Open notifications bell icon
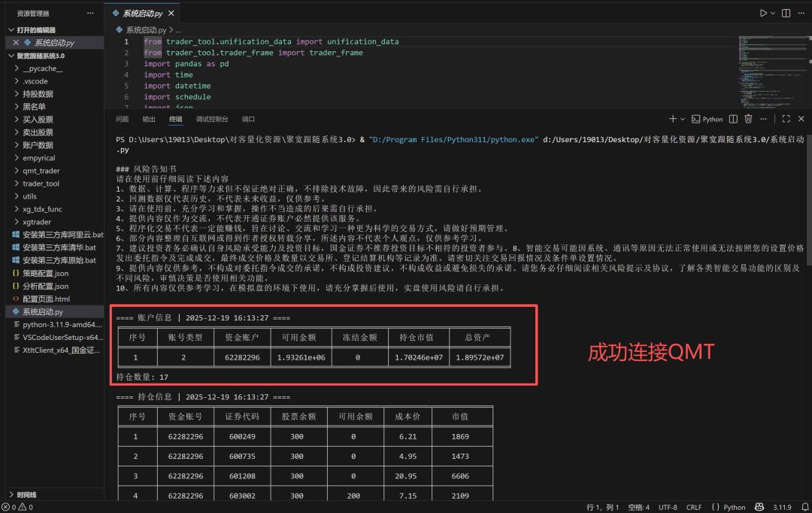 [805, 507]
